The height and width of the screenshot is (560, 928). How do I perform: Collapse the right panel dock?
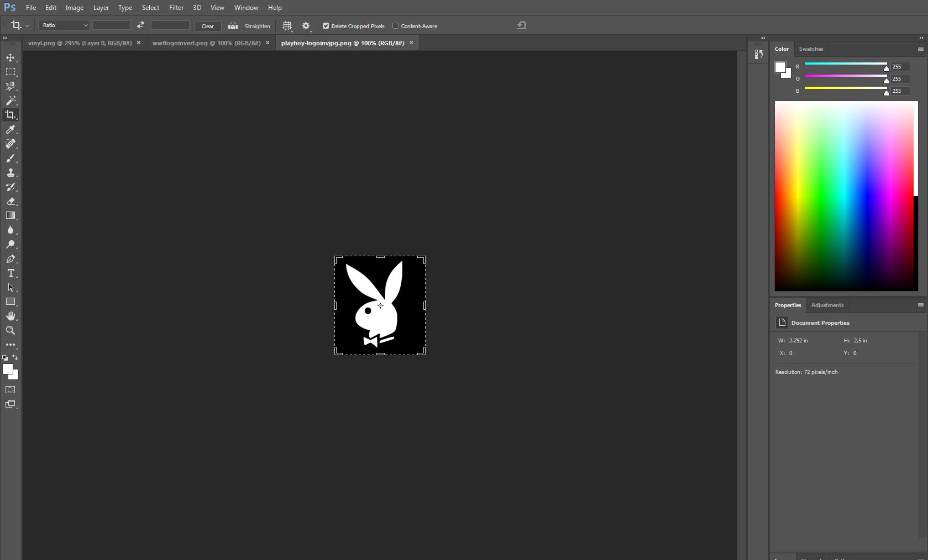click(x=921, y=38)
